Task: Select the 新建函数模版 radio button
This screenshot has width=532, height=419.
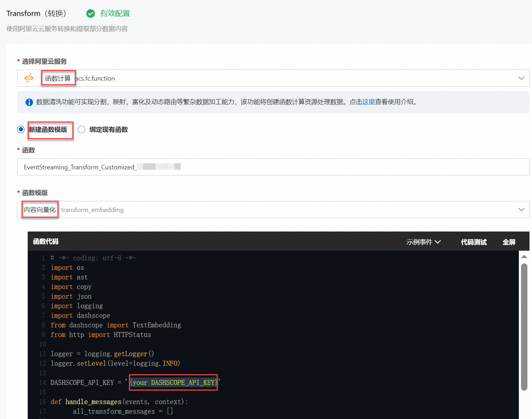Action: 21,130
